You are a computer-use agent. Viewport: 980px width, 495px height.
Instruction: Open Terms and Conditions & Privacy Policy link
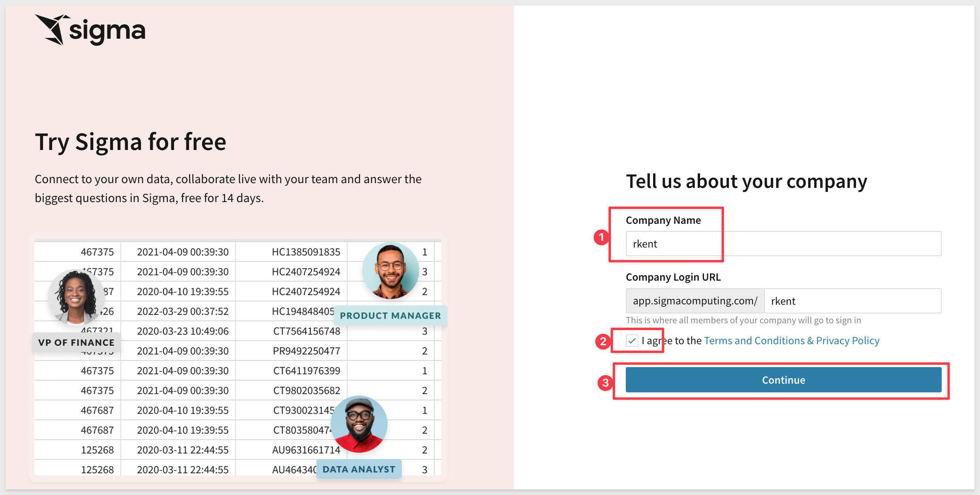pos(791,341)
